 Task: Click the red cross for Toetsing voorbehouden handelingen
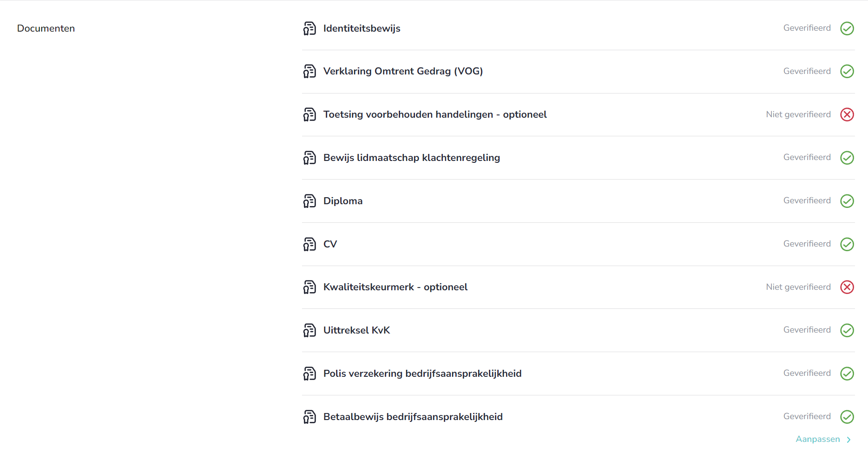[847, 114]
